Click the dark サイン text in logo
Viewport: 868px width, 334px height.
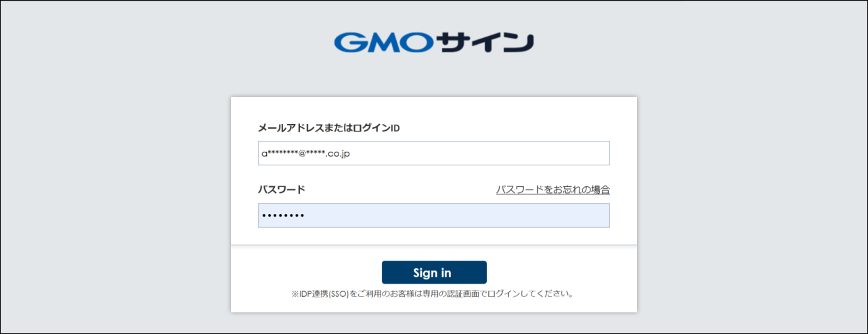pos(485,42)
